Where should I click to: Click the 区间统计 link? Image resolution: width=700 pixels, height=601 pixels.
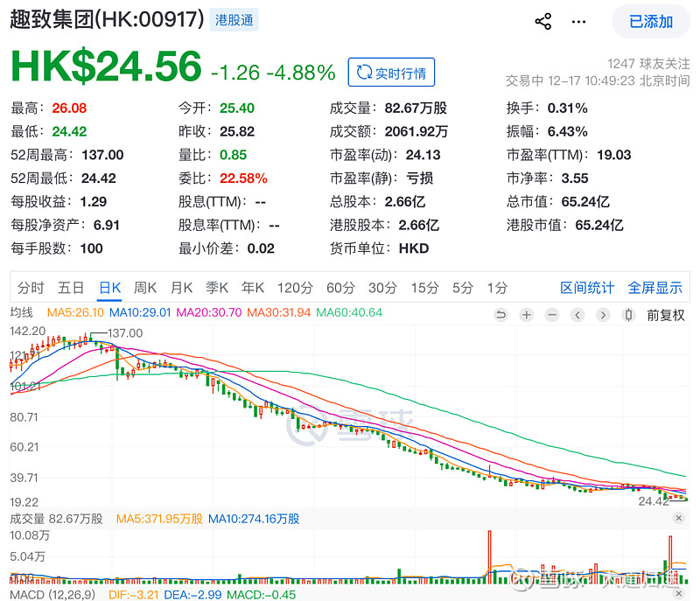point(587,288)
